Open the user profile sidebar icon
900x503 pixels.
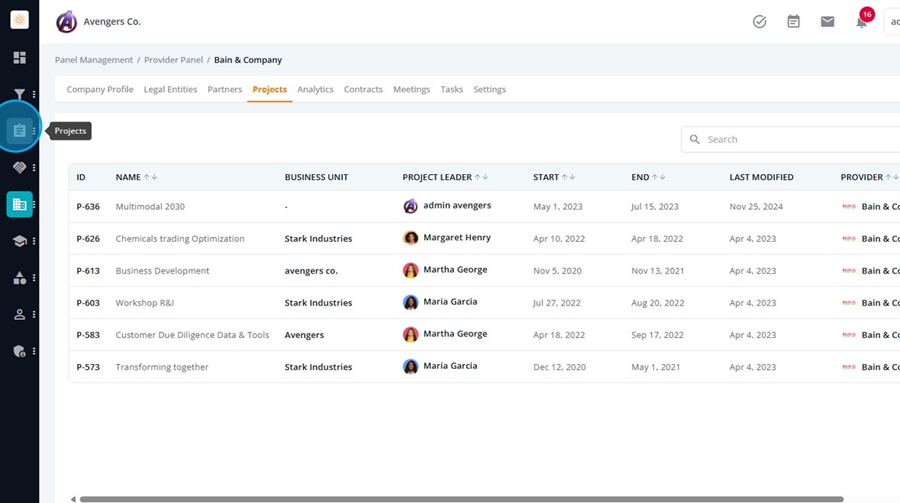[20, 314]
